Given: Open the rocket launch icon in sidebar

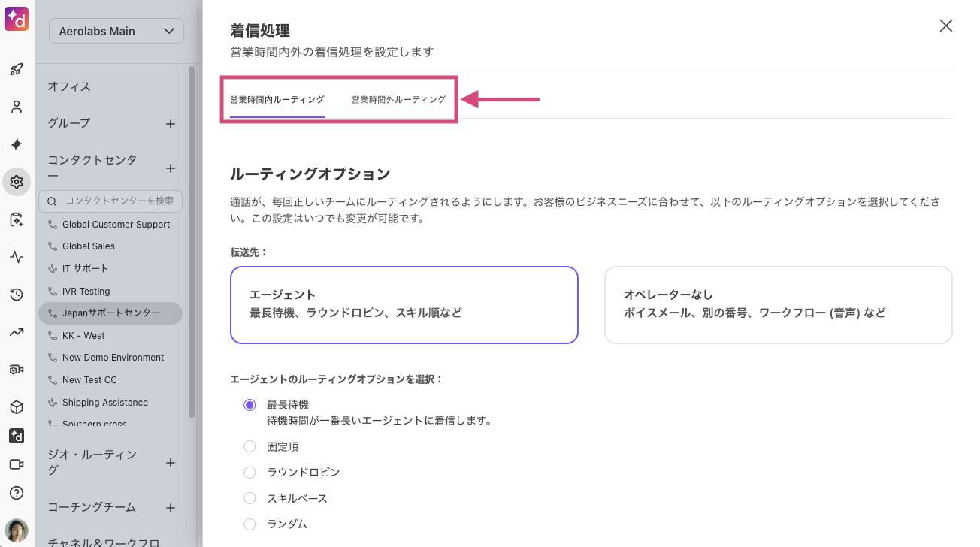Looking at the screenshot, I should pos(17,69).
